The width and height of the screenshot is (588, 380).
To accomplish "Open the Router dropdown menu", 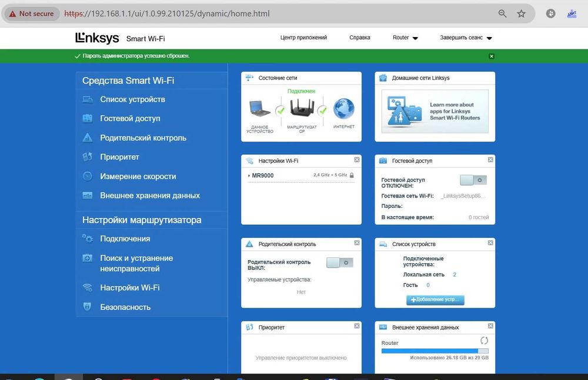I will (405, 38).
